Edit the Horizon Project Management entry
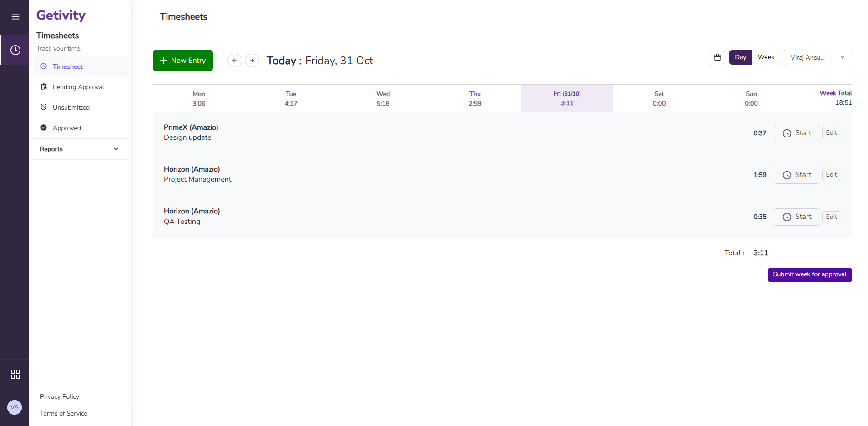The image size is (868, 426). [x=831, y=175]
